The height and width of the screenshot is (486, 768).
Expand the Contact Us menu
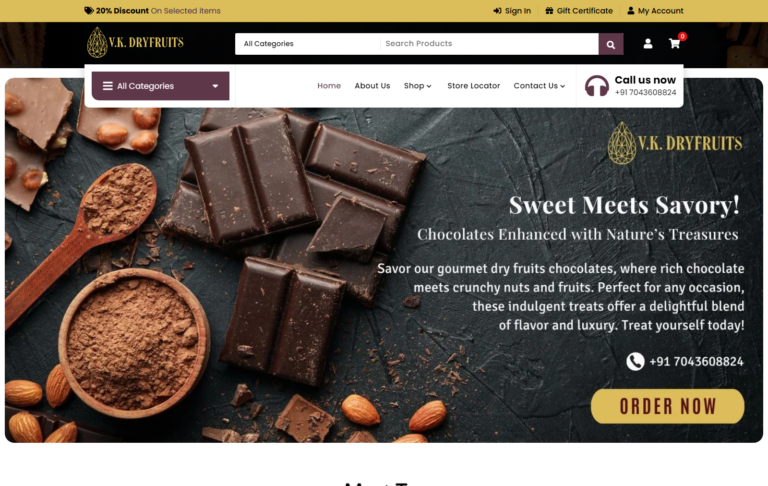point(539,86)
